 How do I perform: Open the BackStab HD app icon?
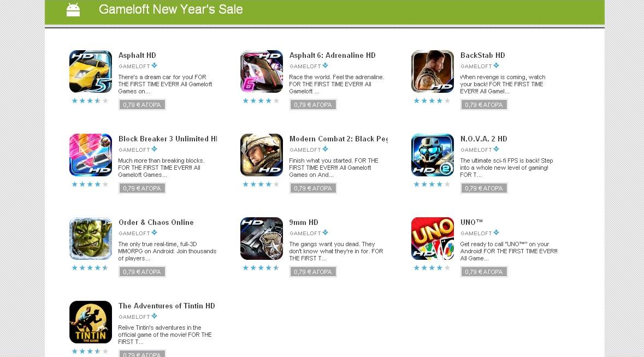[x=432, y=72]
